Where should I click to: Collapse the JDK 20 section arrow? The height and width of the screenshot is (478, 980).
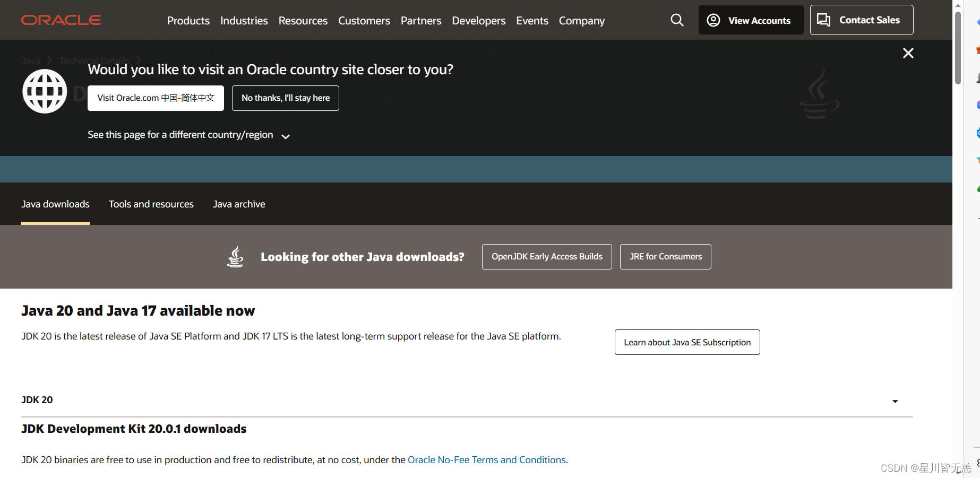(x=895, y=401)
